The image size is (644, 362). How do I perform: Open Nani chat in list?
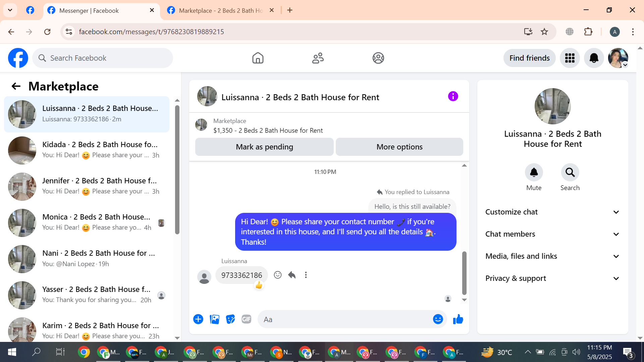click(x=87, y=259)
